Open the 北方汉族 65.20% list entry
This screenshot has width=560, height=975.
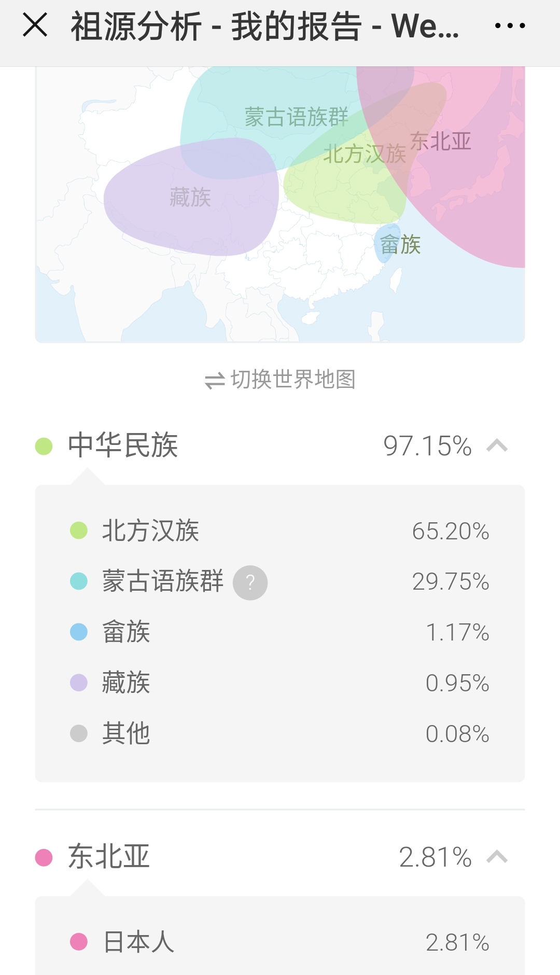[x=280, y=531]
